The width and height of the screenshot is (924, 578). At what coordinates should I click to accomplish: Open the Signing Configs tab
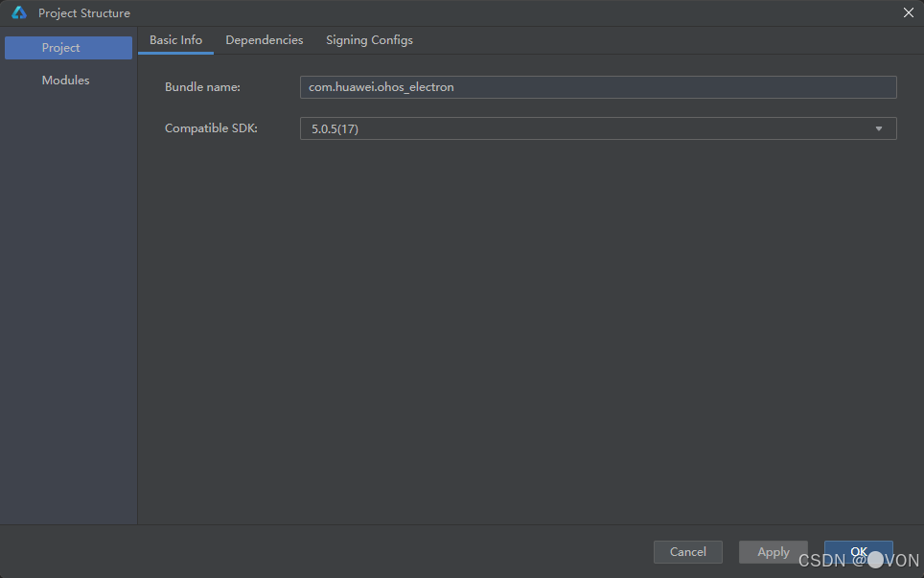tap(369, 40)
